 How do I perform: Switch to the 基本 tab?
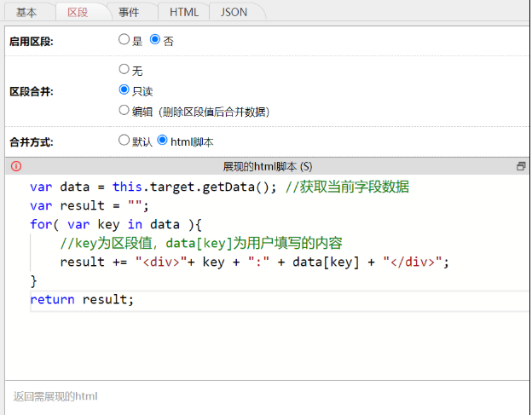[26, 12]
